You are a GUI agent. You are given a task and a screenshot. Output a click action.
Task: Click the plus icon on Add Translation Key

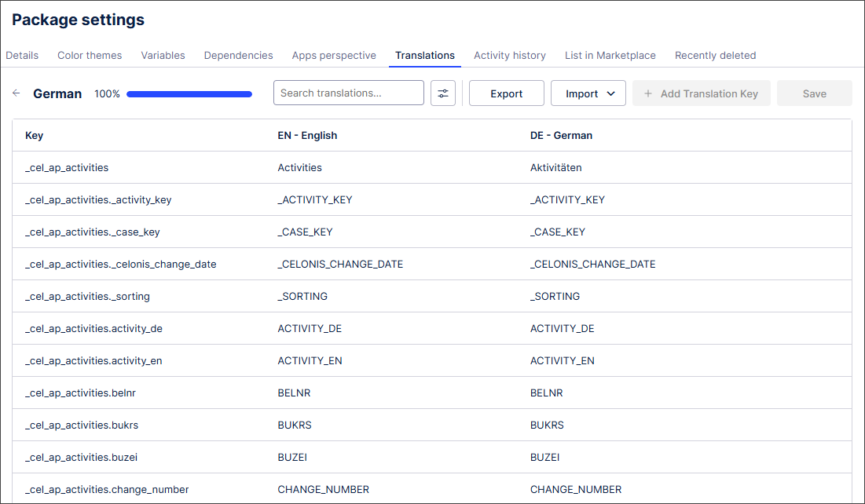point(647,93)
